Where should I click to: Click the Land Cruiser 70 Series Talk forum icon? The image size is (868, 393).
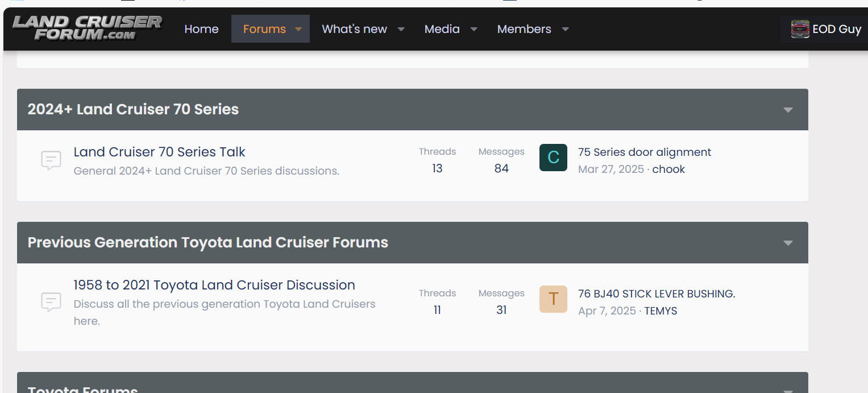(x=51, y=161)
